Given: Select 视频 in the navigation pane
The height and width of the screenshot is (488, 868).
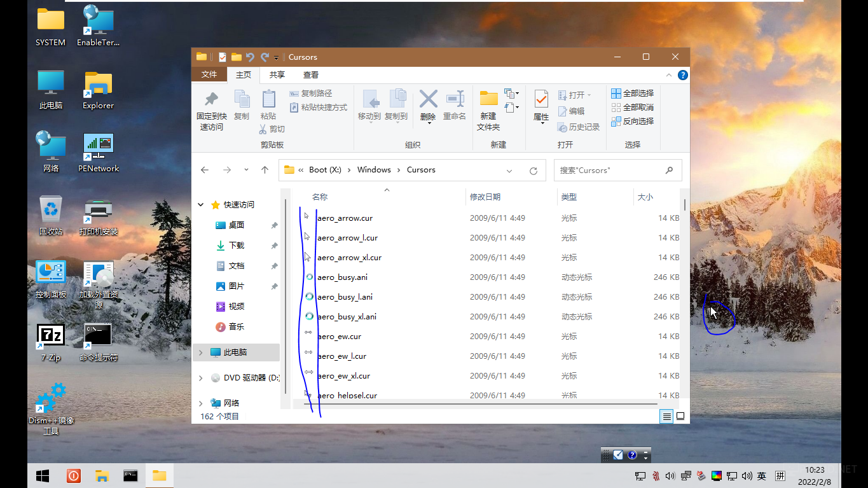Looking at the screenshot, I should (237, 307).
